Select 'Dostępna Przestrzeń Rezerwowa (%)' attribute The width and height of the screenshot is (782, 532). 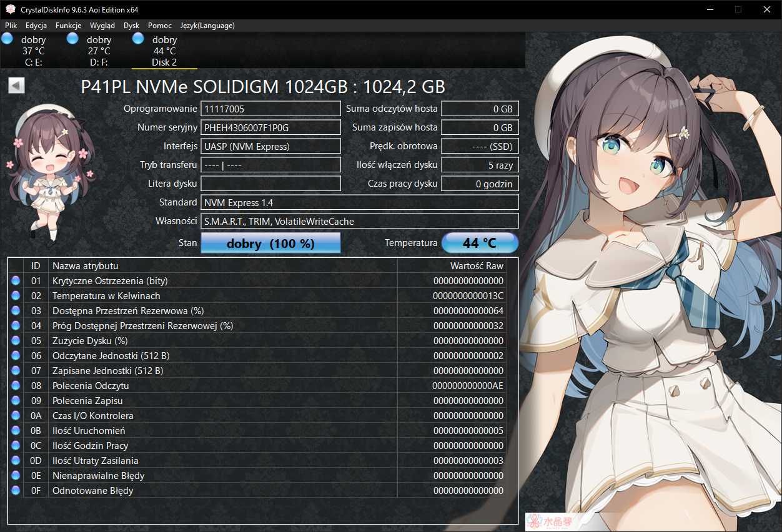(258, 310)
